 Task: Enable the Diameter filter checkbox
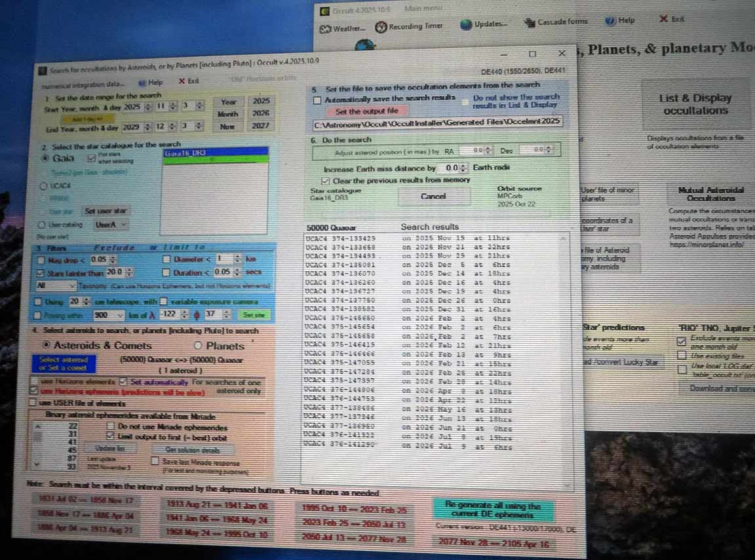(167, 260)
